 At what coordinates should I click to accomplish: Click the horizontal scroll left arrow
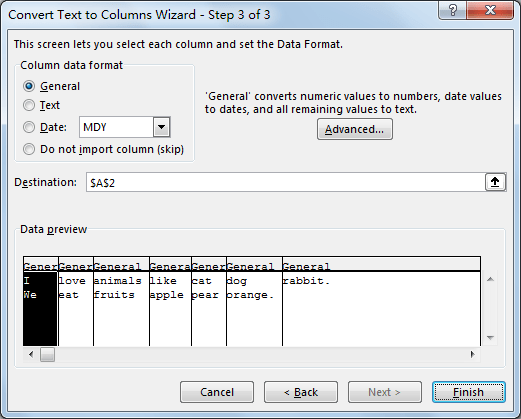31,354
